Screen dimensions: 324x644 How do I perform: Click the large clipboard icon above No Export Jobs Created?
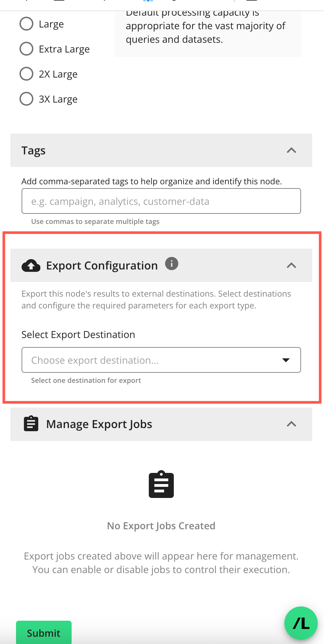(161, 484)
